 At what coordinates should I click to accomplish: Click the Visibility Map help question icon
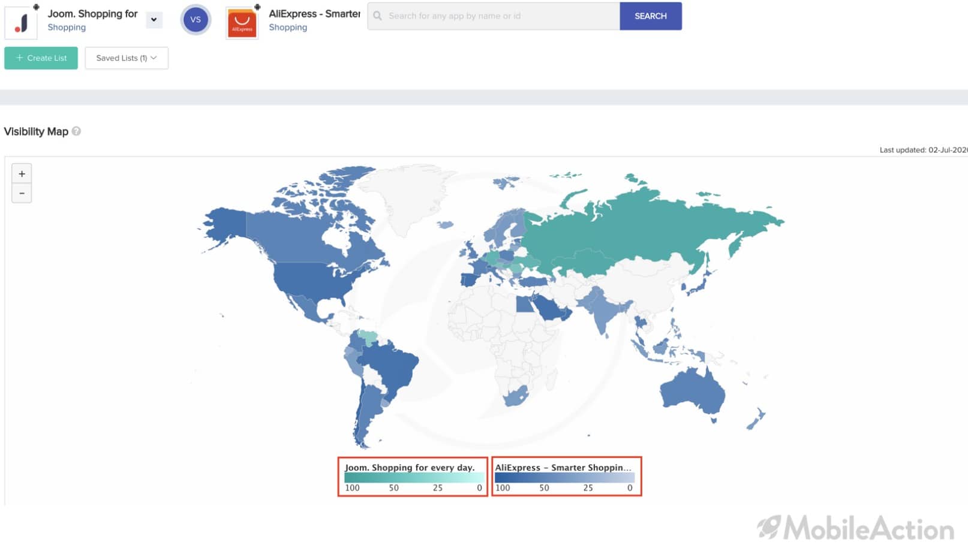point(76,131)
